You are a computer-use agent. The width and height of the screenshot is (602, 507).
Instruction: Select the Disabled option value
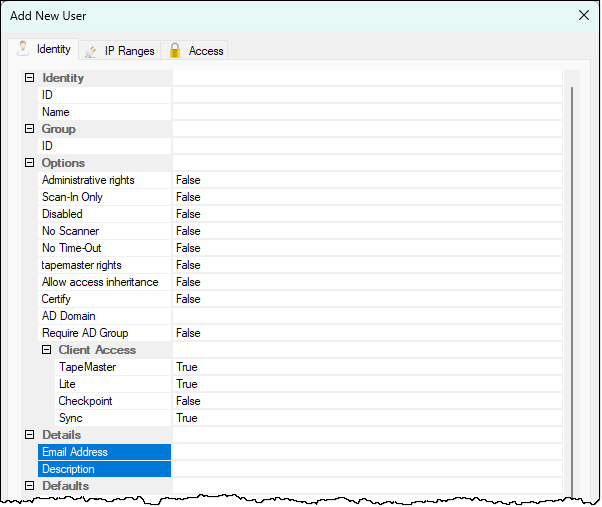pos(366,214)
